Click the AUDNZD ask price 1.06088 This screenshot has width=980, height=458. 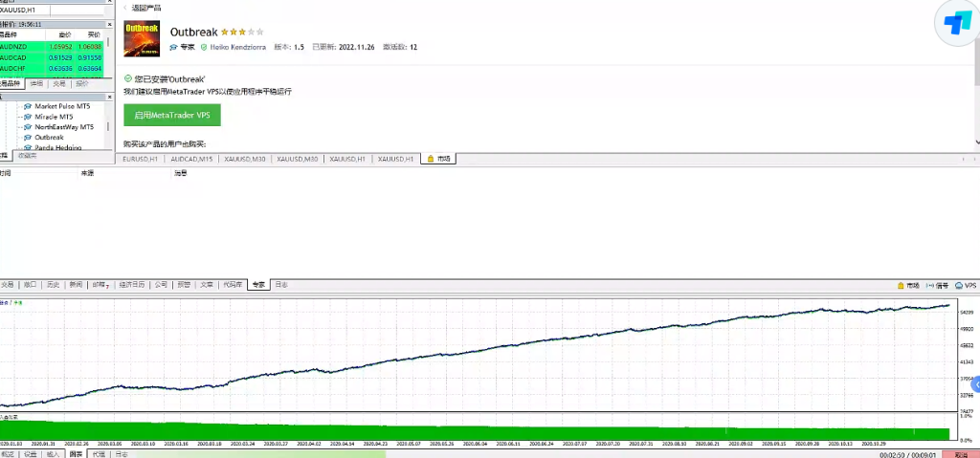tap(89, 46)
